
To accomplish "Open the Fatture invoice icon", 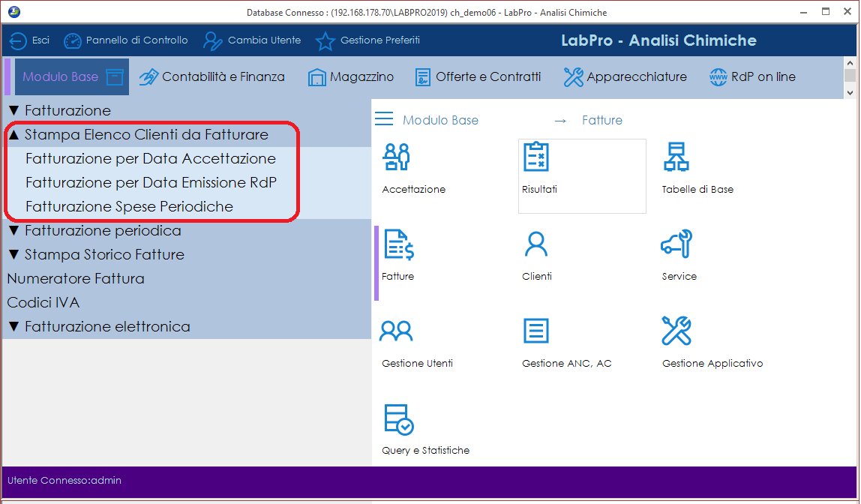I will [x=399, y=244].
